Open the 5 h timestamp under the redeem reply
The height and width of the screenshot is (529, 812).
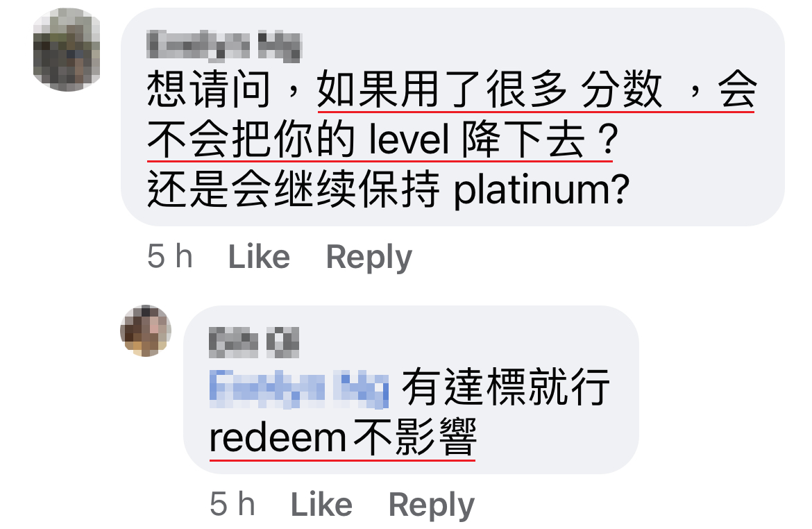[232, 503]
